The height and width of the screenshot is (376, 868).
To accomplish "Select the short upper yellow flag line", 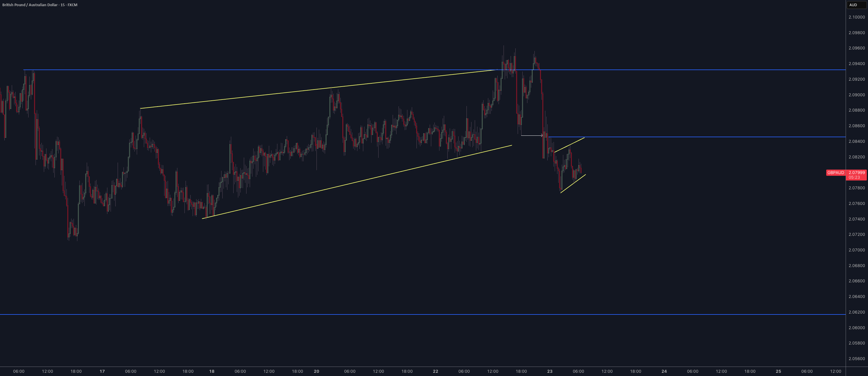I will 569,145.
